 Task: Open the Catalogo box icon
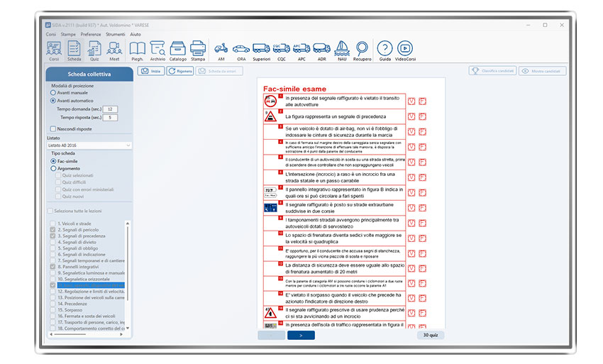178,50
